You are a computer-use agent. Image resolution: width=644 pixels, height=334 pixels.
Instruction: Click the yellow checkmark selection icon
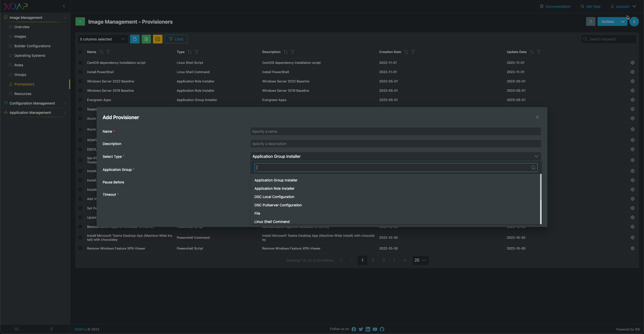tap(158, 39)
